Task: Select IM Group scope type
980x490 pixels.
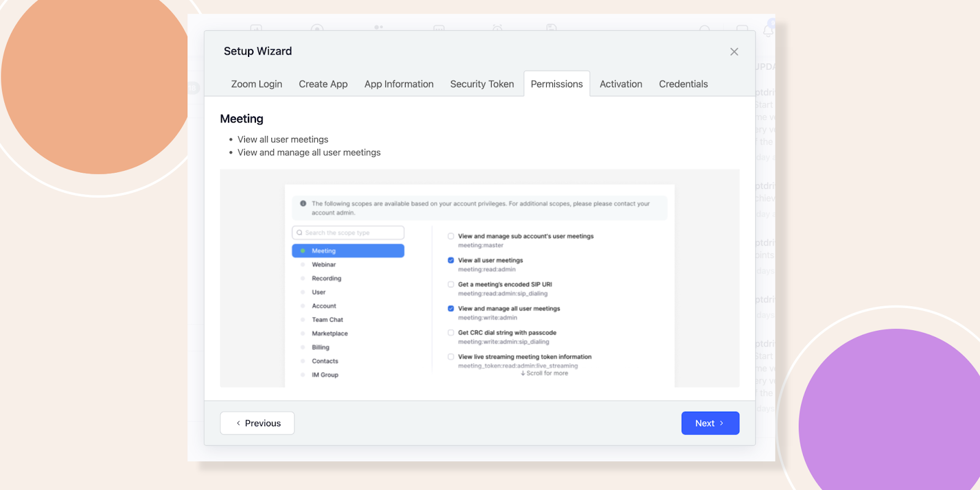Action: (325, 375)
